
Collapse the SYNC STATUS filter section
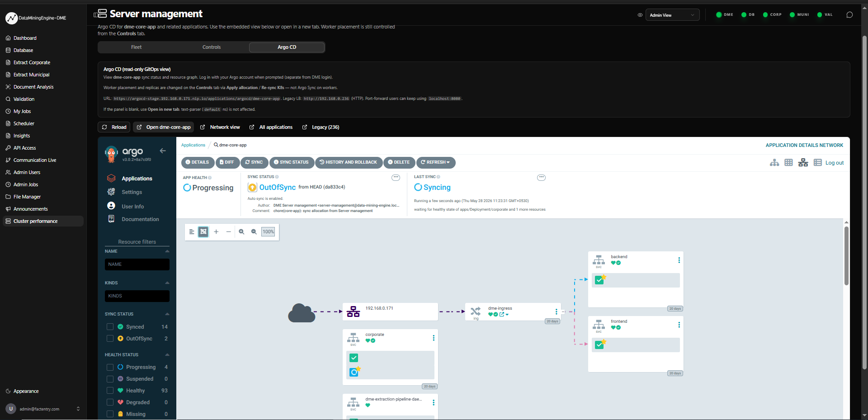[x=167, y=314]
